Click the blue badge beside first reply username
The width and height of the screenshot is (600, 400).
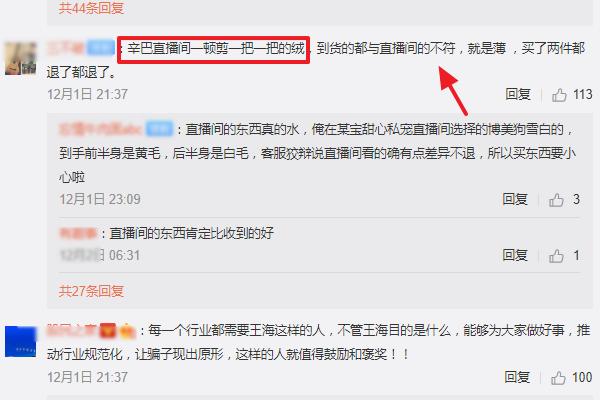(160, 129)
